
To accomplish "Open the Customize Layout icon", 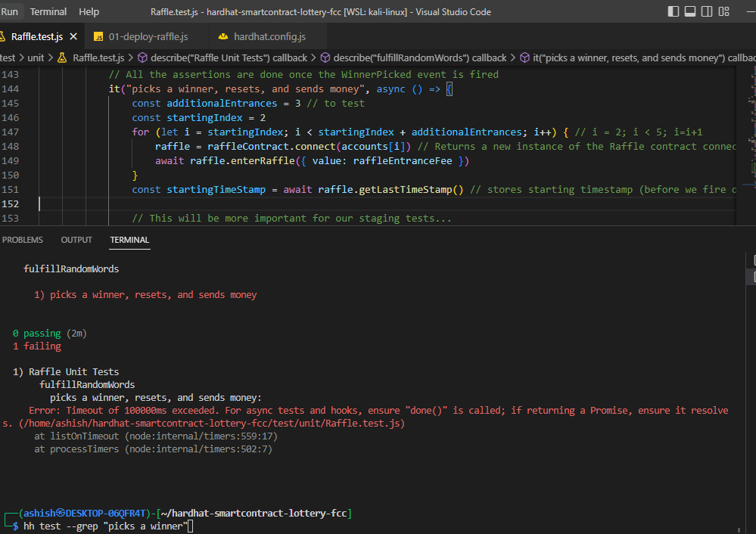I will point(723,11).
